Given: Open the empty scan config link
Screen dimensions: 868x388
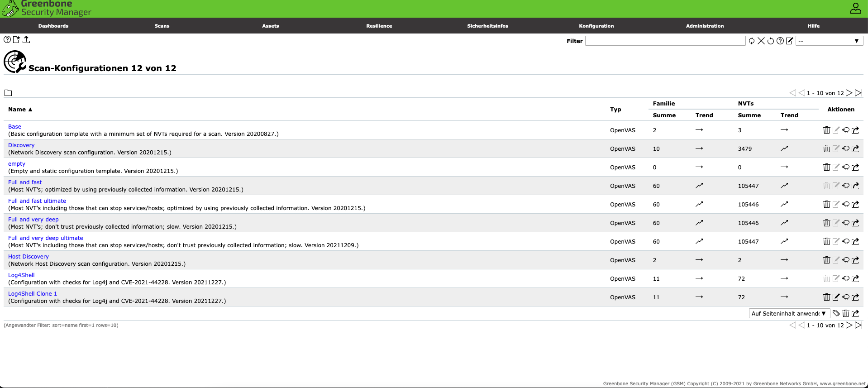Looking at the screenshot, I should [x=17, y=164].
